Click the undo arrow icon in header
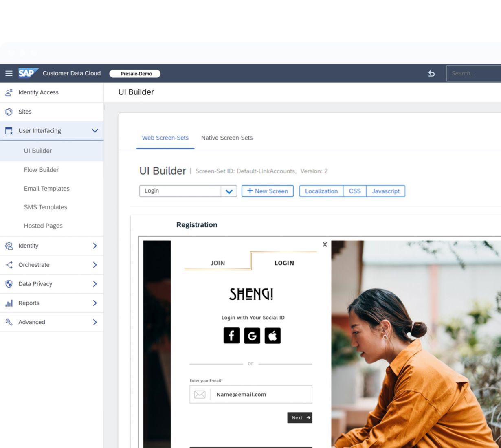This screenshot has height=448, width=501. click(431, 73)
